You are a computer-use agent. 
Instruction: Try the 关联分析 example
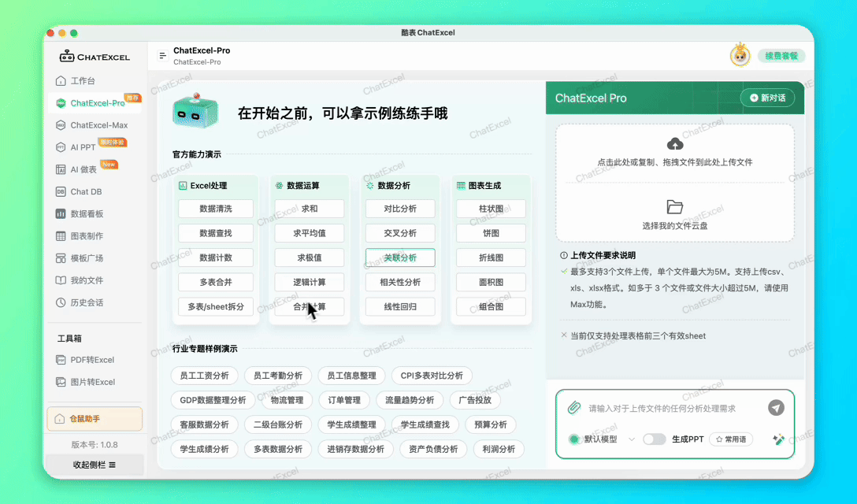pyautogui.click(x=399, y=258)
